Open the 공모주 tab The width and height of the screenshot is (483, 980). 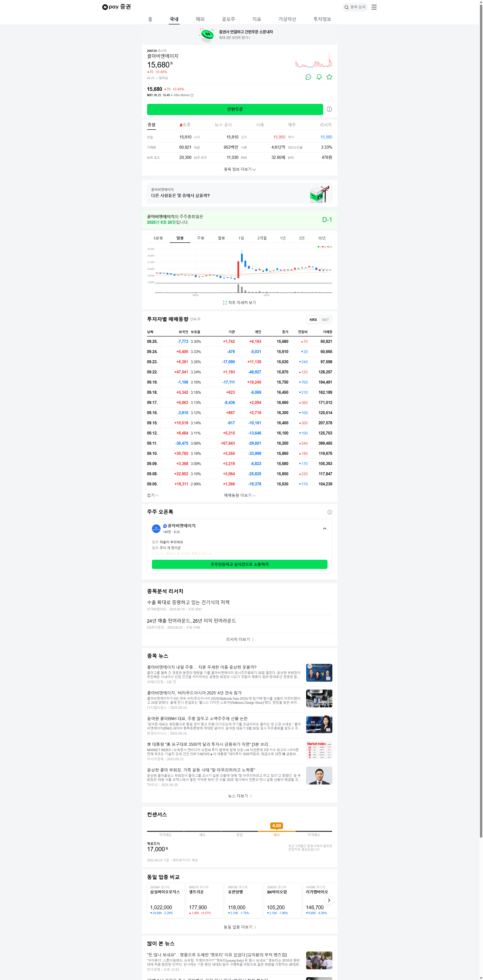[229, 19]
